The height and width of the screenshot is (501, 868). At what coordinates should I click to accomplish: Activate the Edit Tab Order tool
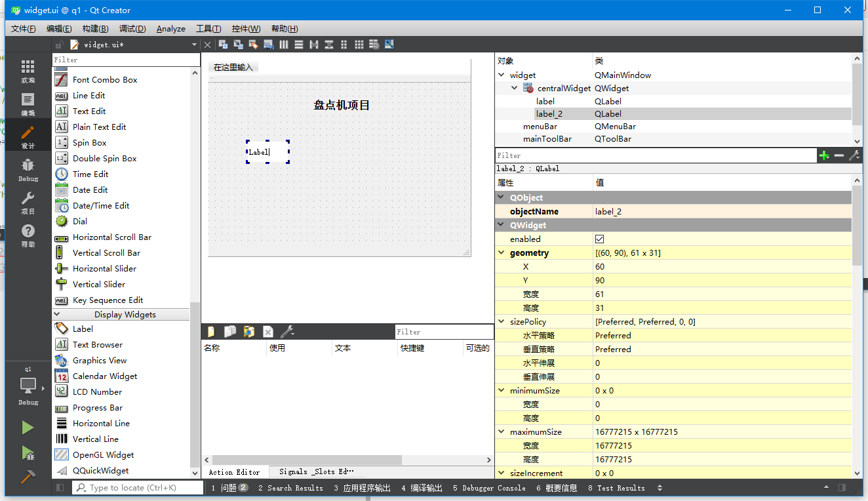(267, 44)
